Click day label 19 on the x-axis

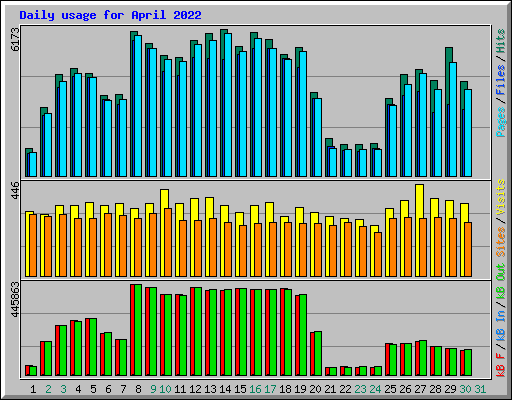(x=300, y=389)
